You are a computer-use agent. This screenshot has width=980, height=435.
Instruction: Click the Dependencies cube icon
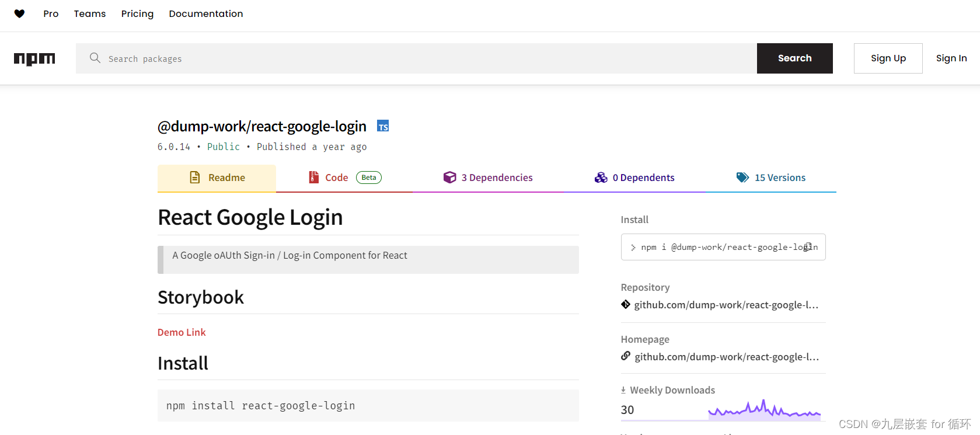[449, 178]
